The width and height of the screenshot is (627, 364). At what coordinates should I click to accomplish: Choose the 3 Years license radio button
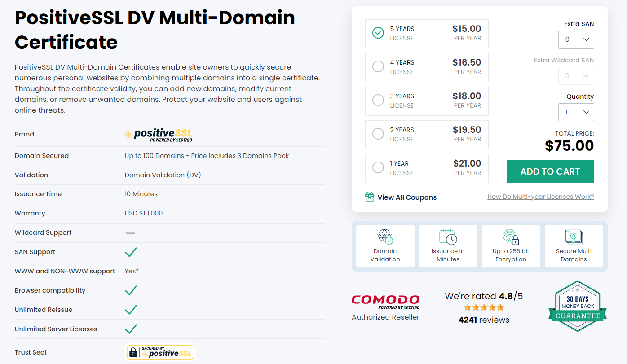[378, 100]
